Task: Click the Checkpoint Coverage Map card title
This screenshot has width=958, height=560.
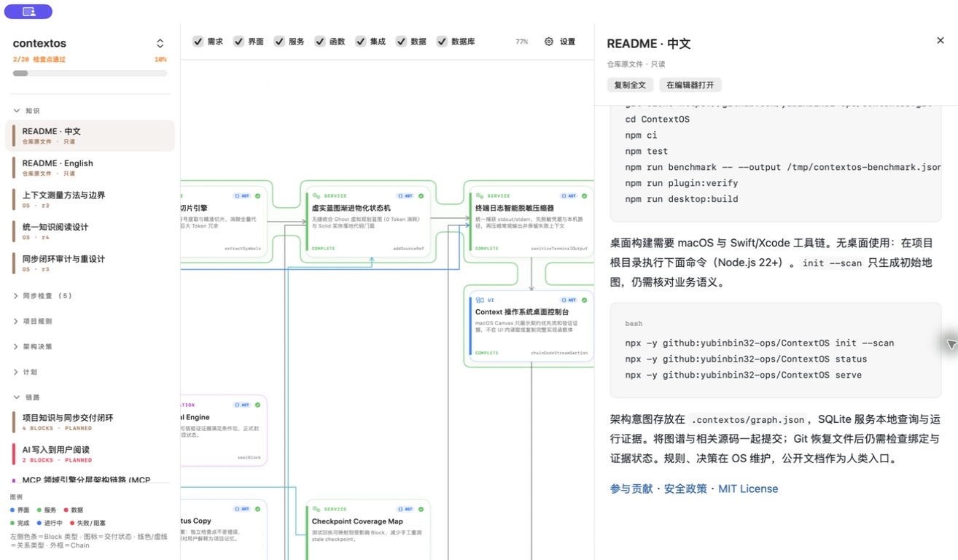Action: click(x=357, y=521)
